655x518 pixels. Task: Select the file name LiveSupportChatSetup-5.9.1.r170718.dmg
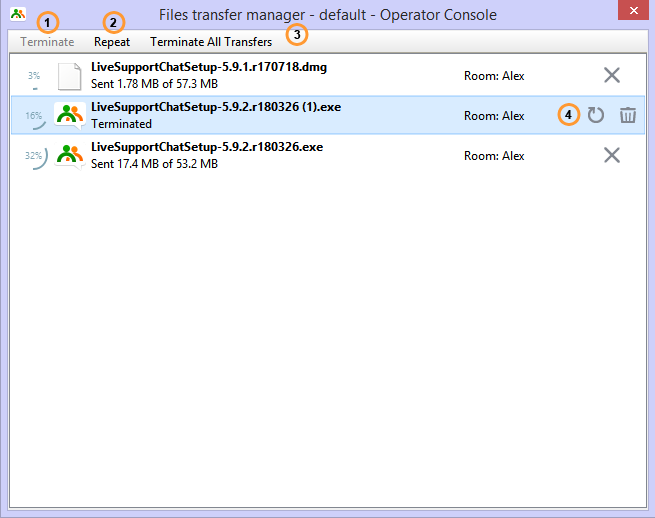point(209,67)
